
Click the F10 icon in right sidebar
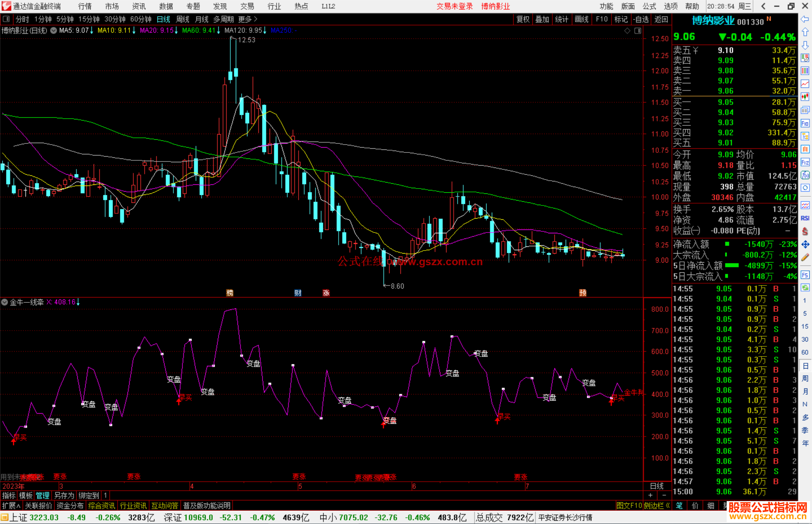(805, 123)
